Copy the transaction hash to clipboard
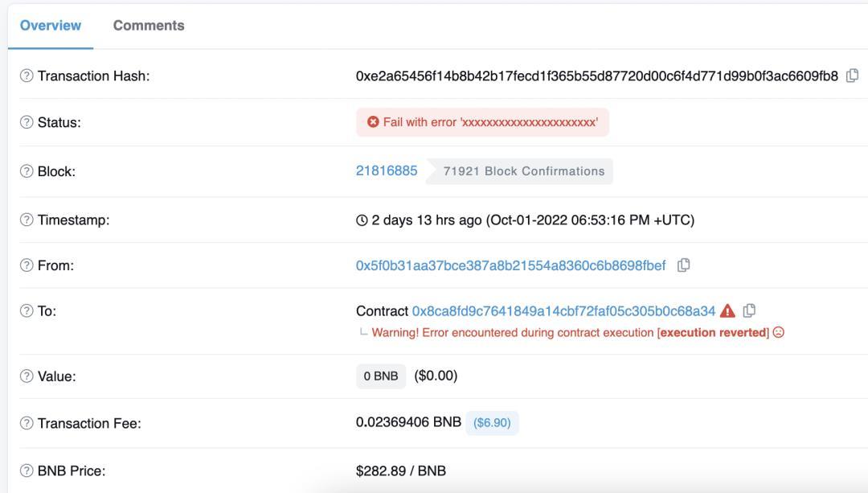This screenshot has width=868, height=493. (853, 76)
